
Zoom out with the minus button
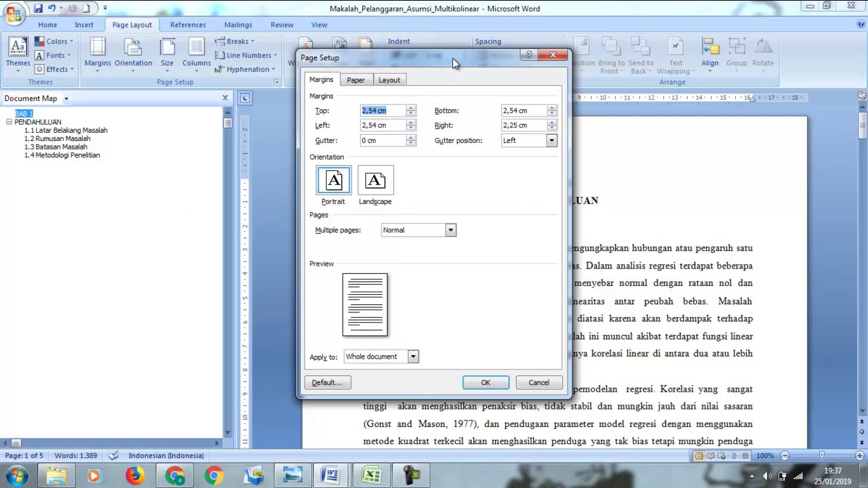pos(785,455)
